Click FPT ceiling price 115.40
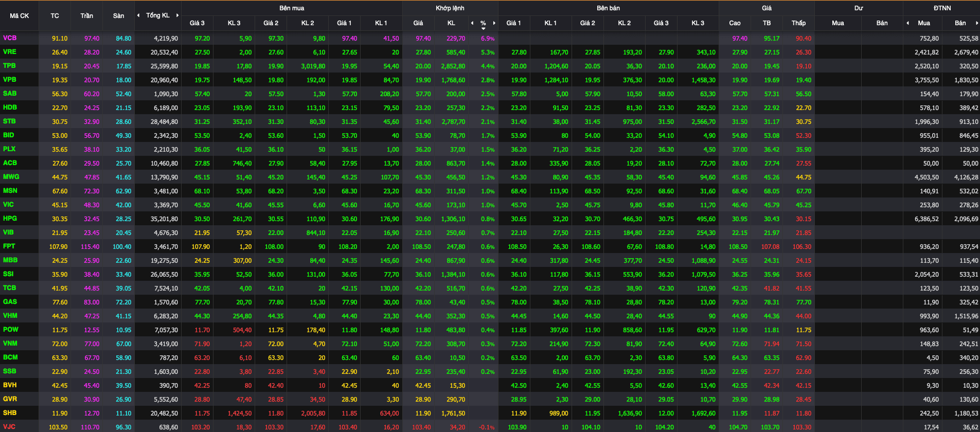This screenshot has height=432, width=980. coord(90,247)
